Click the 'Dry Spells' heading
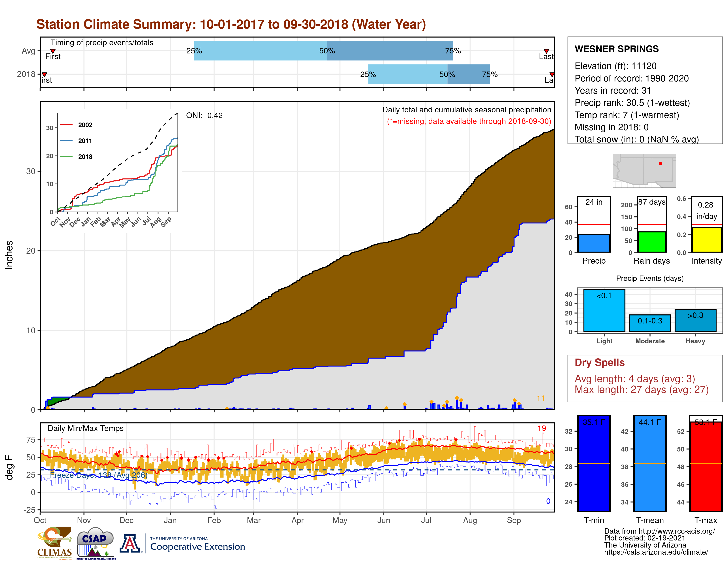Screen dimensions: 728x563 [x=600, y=363]
